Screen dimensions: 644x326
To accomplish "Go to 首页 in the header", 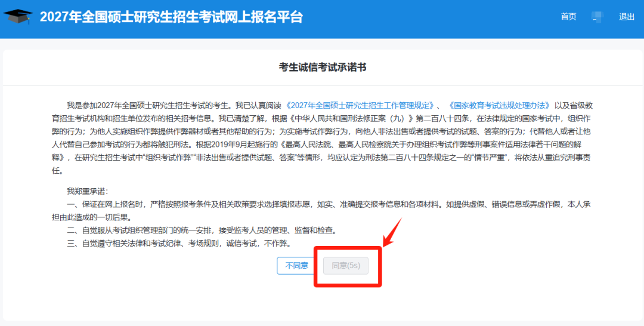I will pos(568,17).
